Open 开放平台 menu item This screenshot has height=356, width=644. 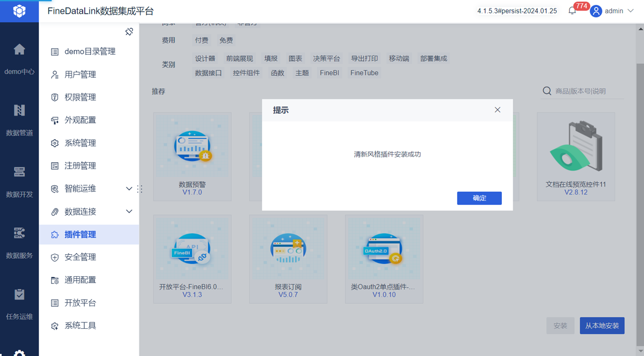coord(89,303)
